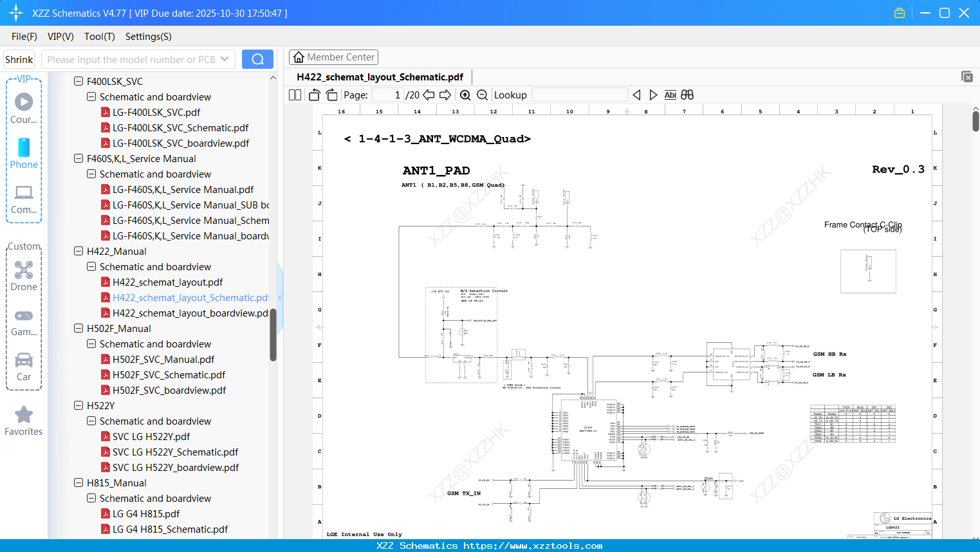980x552 pixels.
Task: Click the Member Center button
Action: point(333,57)
